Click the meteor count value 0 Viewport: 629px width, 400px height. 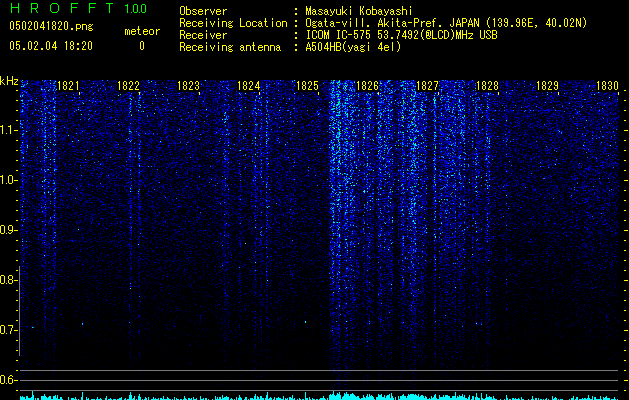pyautogui.click(x=142, y=46)
